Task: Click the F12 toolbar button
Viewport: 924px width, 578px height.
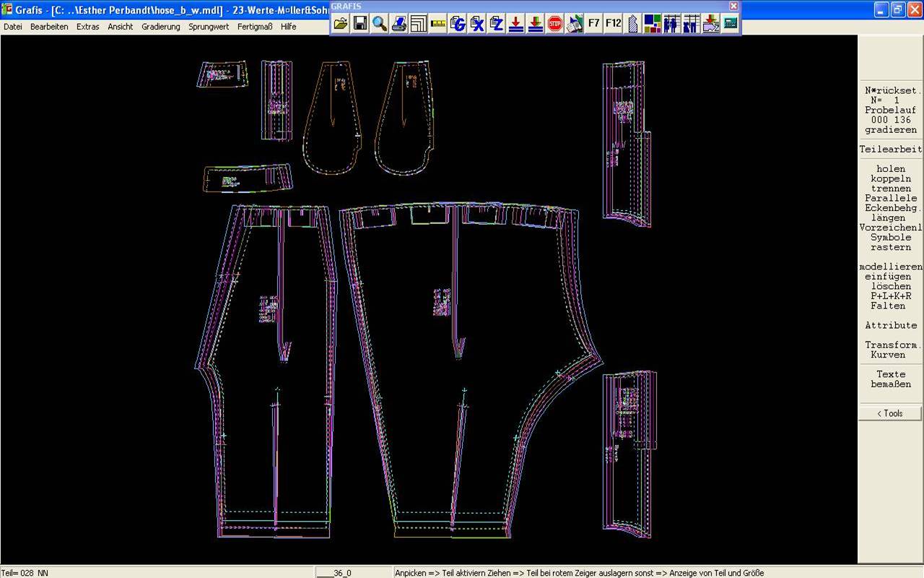Action: [x=613, y=24]
